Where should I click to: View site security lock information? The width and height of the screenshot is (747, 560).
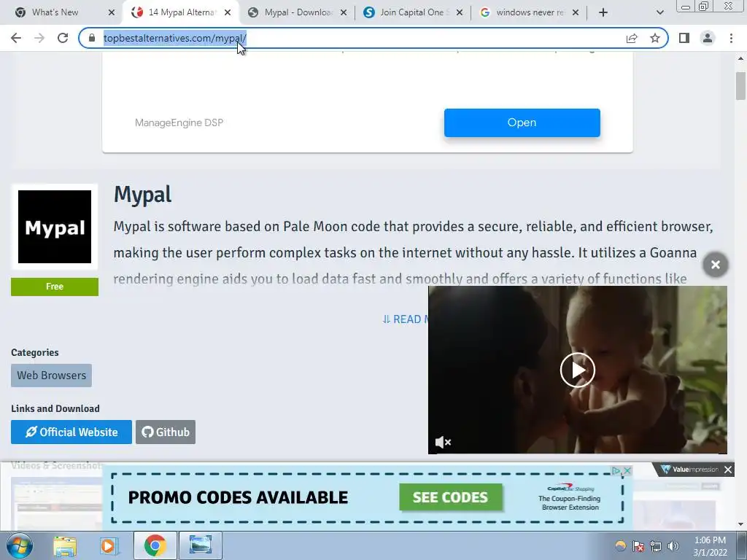point(92,38)
